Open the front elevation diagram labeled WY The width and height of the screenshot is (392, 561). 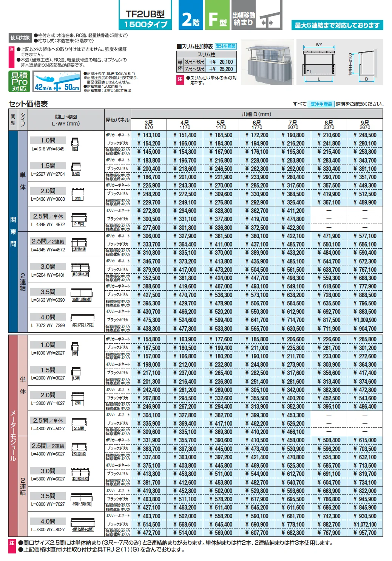tap(319, 62)
